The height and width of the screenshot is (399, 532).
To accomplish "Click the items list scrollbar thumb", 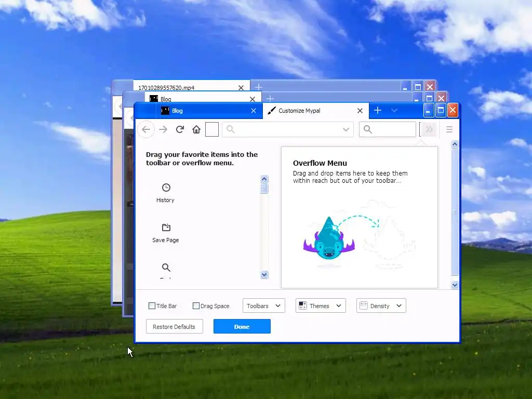I will (x=264, y=188).
